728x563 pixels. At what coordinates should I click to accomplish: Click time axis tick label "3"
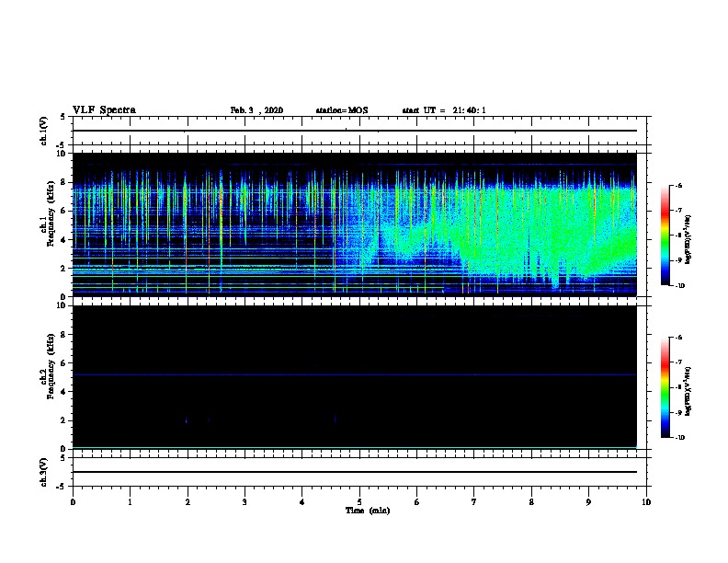pyautogui.click(x=245, y=502)
